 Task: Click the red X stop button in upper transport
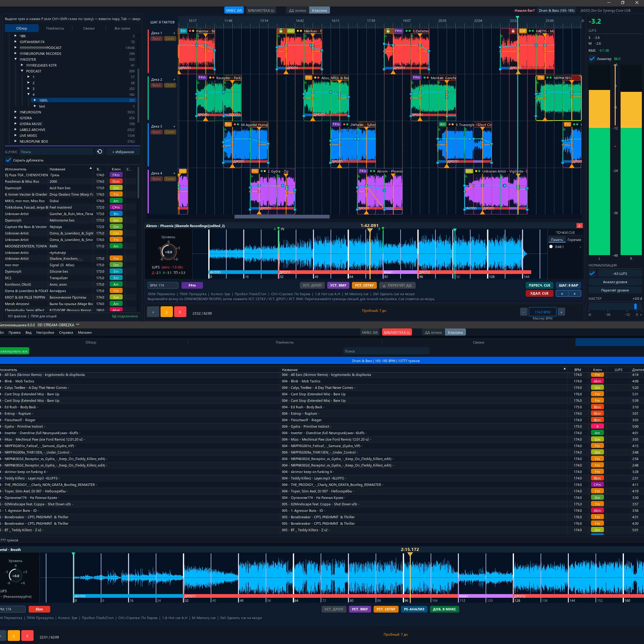click(x=180, y=312)
